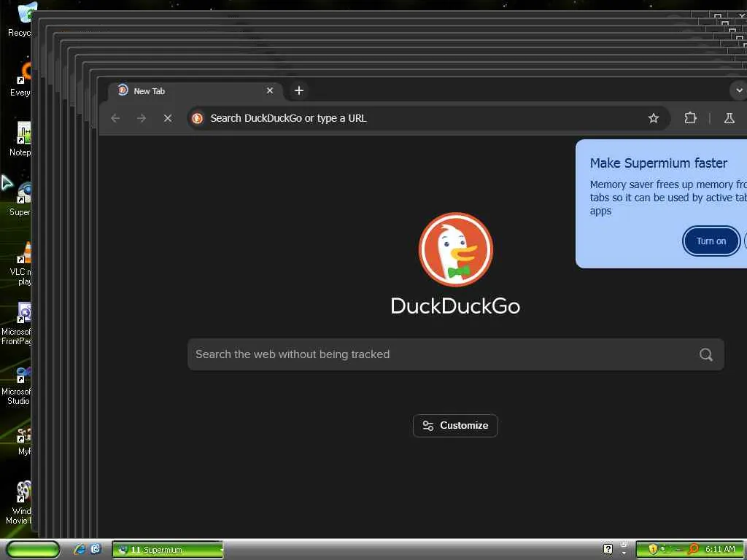Open the Everything desktop shortcut
The height and width of the screenshot is (560, 747).
(20, 80)
